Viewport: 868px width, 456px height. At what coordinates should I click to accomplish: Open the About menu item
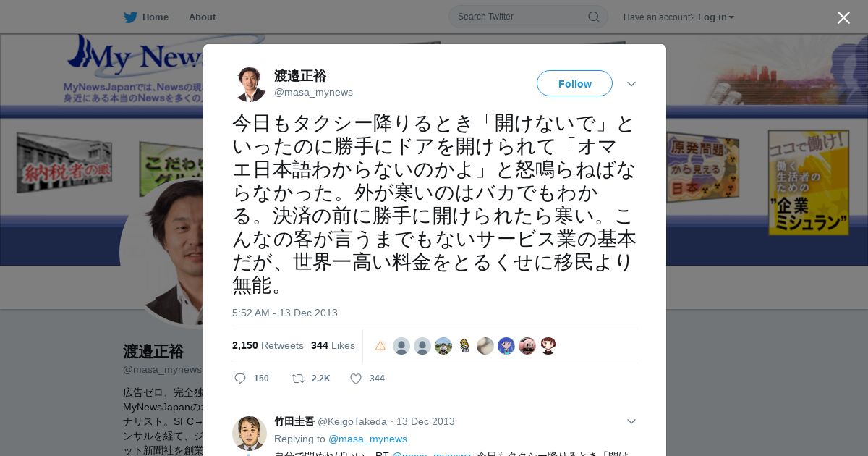[x=202, y=17]
